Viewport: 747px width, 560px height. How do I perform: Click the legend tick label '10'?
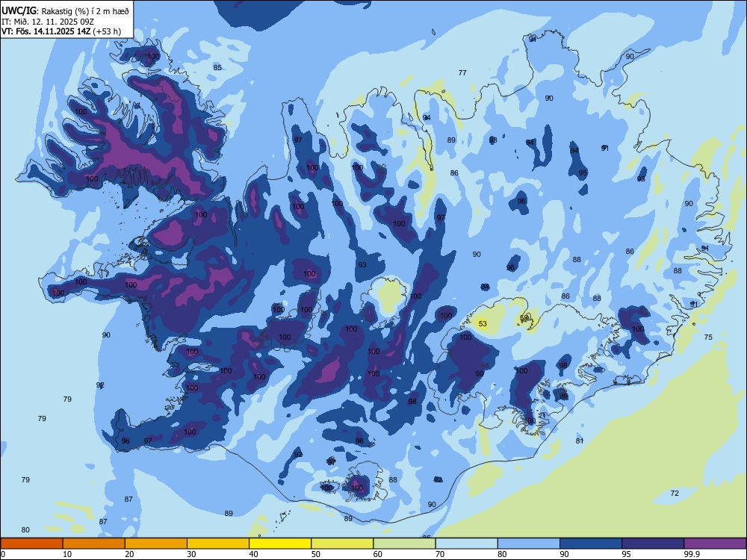click(x=67, y=554)
